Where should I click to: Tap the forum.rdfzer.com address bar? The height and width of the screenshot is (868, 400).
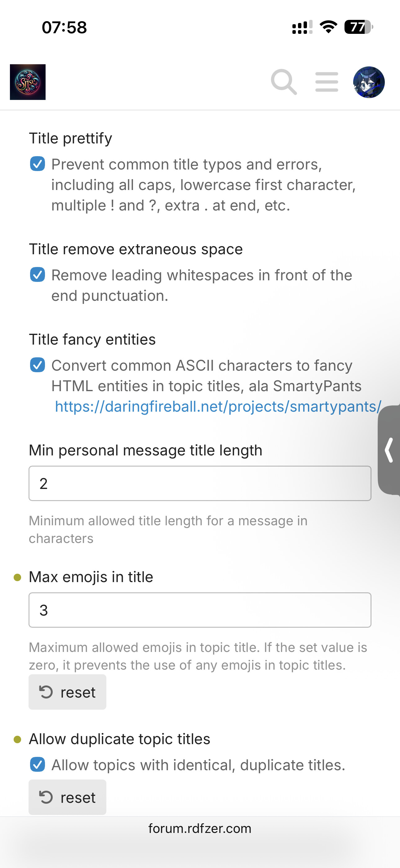pos(200,829)
